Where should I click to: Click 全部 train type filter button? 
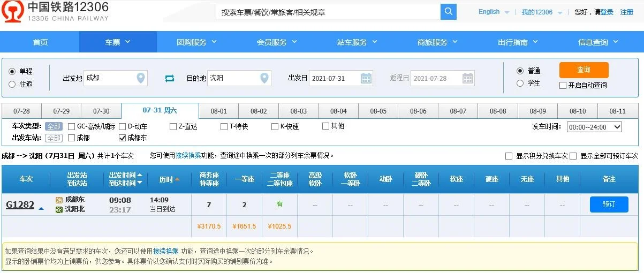coord(54,127)
